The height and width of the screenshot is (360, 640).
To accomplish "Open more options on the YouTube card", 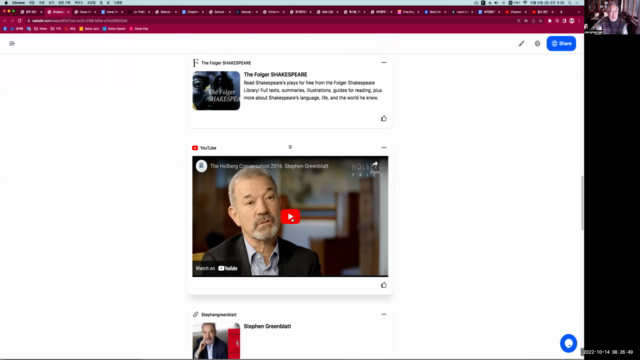I will point(384,147).
